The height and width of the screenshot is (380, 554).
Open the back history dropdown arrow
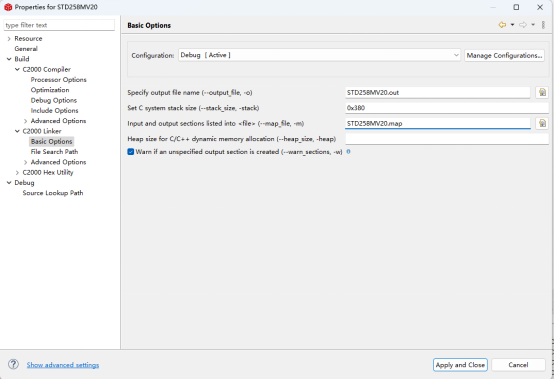click(x=512, y=25)
